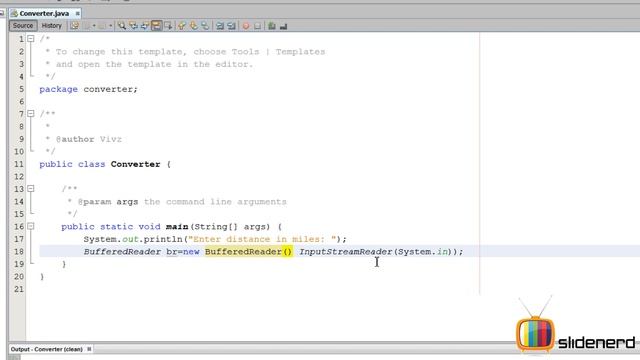Switch to Source view
The height and width of the screenshot is (360, 640).
point(23,26)
